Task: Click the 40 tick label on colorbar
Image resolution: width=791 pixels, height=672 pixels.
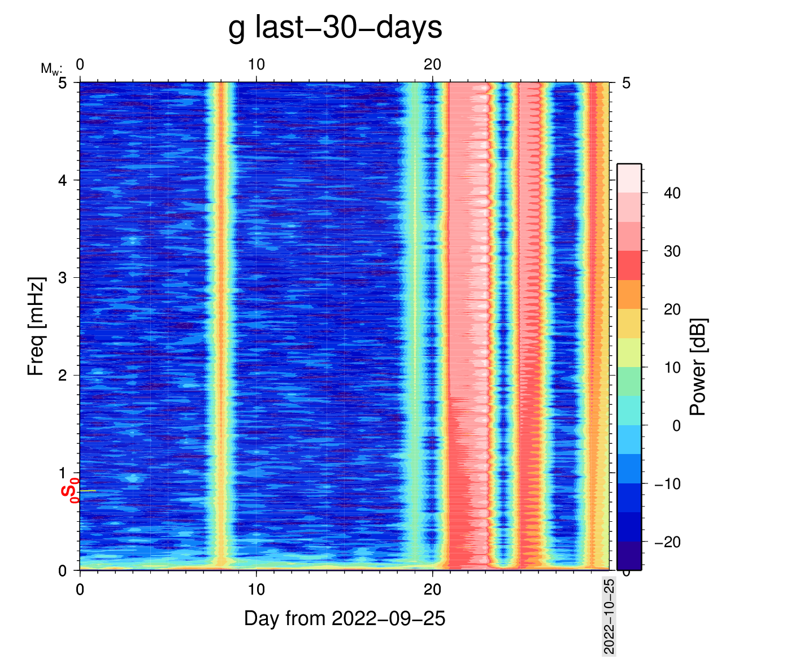Action: click(672, 193)
